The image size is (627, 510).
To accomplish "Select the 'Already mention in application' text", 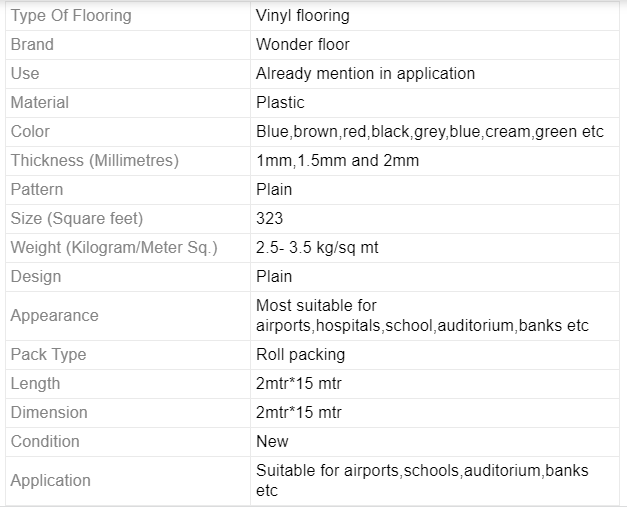I will (365, 74).
